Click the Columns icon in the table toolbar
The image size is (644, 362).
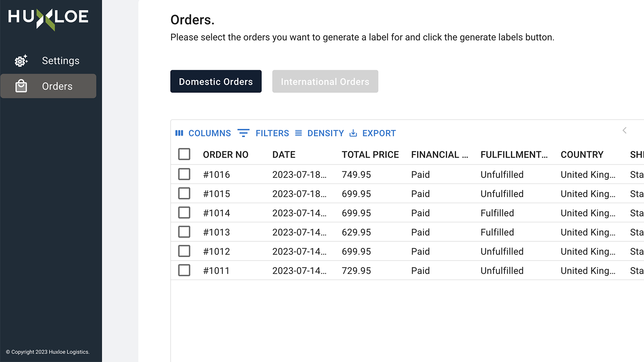pos(180,133)
